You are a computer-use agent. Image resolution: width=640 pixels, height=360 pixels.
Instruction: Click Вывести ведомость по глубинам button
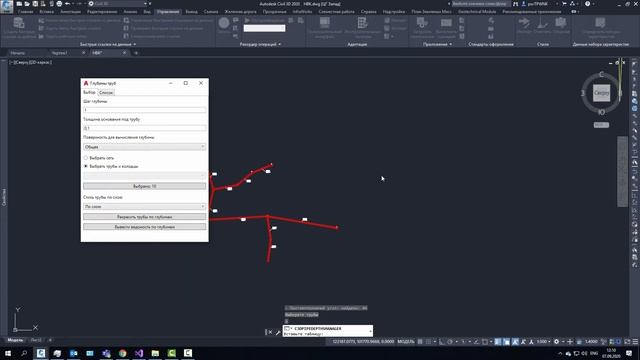click(x=144, y=227)
